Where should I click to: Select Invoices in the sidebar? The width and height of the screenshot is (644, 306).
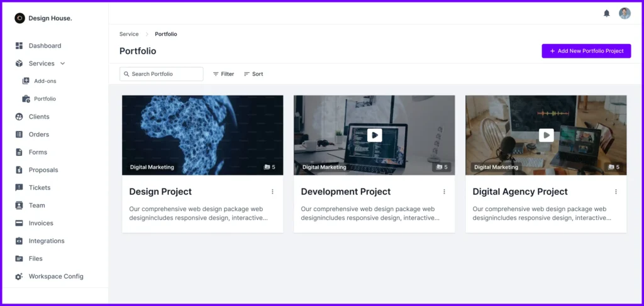coord(41,223)
